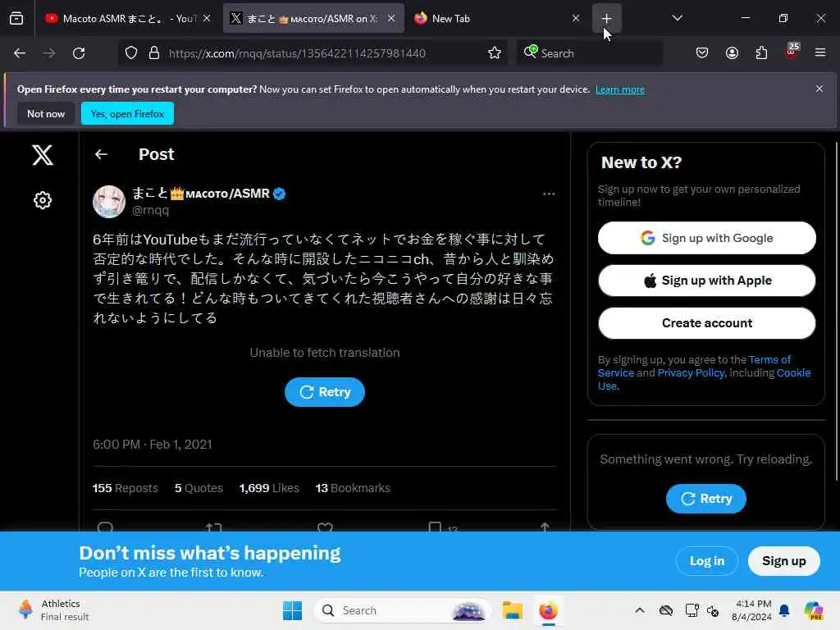Click the share upload arrow icon
The height and width of the screenshot is (630, 840).
545,527
